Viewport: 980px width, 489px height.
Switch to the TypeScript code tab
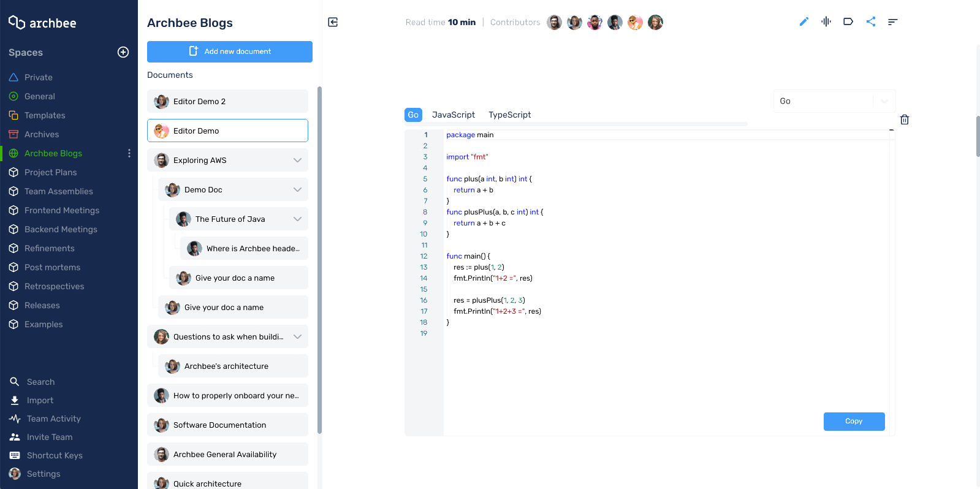[509, 115]
